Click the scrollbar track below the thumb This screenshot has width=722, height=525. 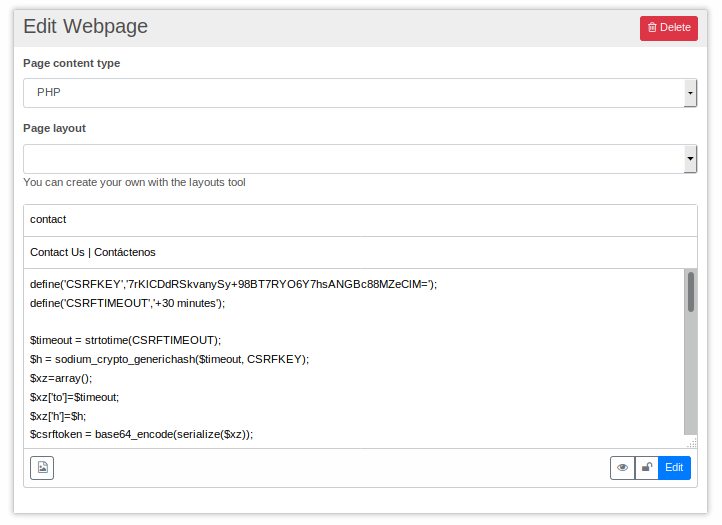click(x=690, y=380)
